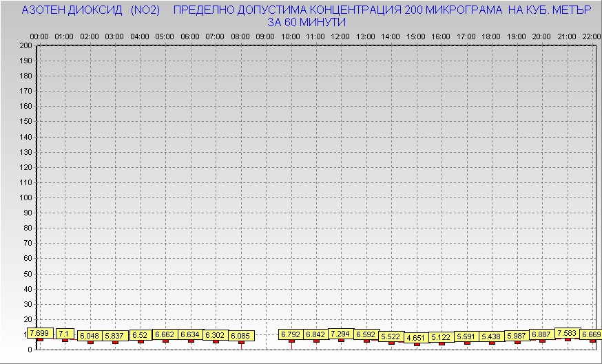Screen dimensions: 602x364
Task: Click the 200 limit value on Y axis
Action: point(25,45)
